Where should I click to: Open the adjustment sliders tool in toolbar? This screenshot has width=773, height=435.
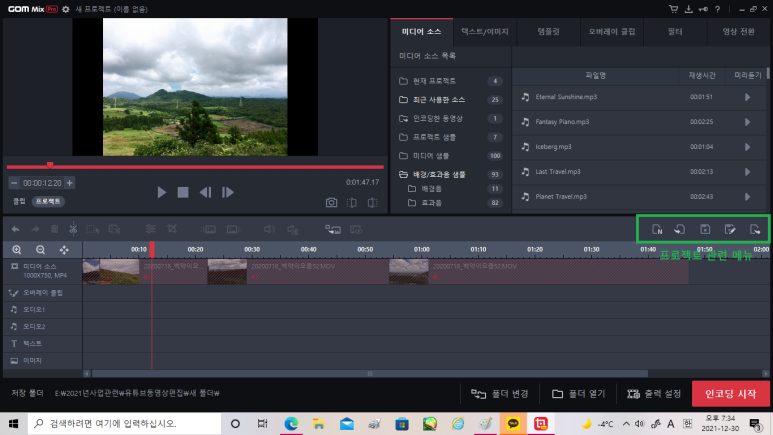click(x=150, y=229)
